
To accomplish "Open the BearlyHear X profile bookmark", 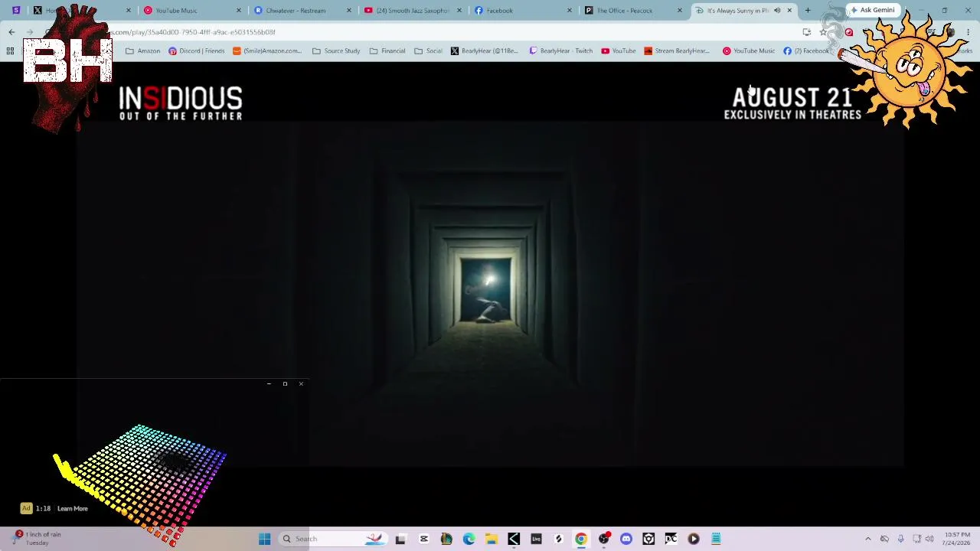I will point(485,51).
